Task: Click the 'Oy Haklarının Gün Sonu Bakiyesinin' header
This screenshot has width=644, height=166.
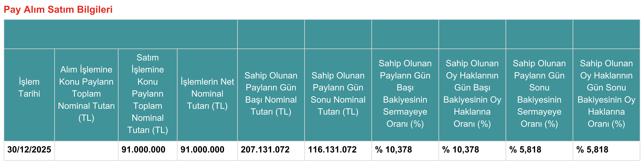Action: pos(606,94)
